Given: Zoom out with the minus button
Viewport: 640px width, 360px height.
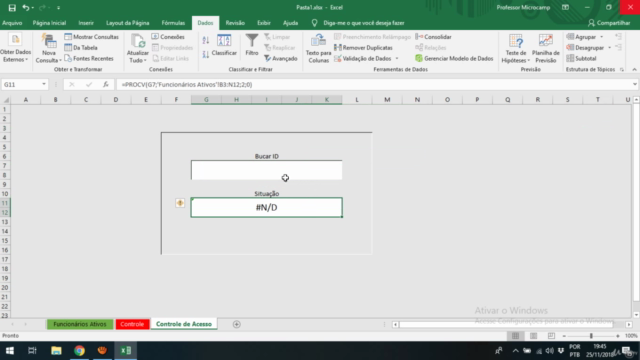Looking at the screenshot, I should pos(564,336).
